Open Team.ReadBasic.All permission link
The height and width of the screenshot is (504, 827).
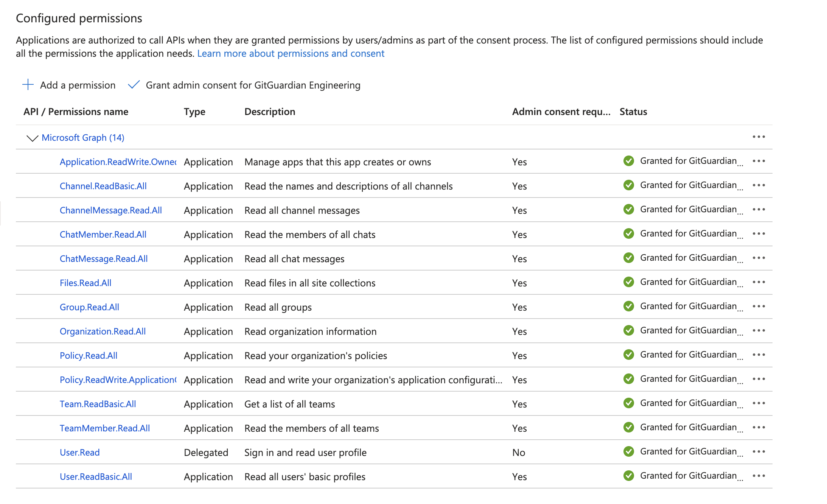pos(98,404)
